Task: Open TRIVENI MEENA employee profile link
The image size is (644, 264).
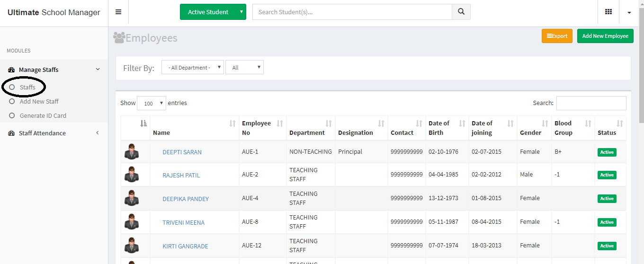Action: 184,222
